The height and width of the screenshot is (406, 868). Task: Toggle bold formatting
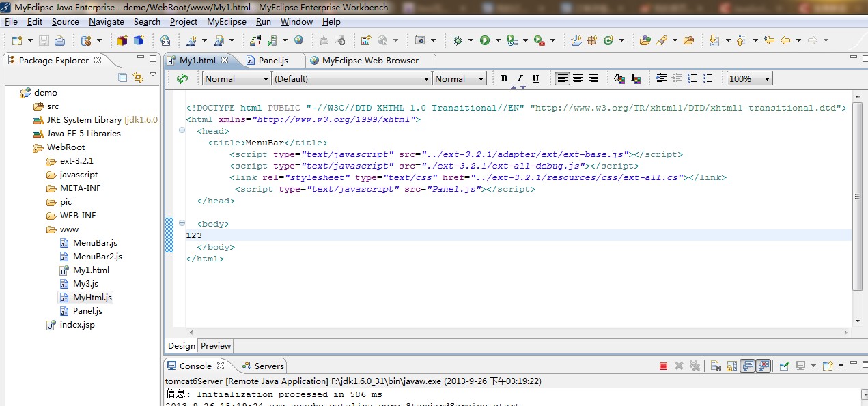click(504, 78)
